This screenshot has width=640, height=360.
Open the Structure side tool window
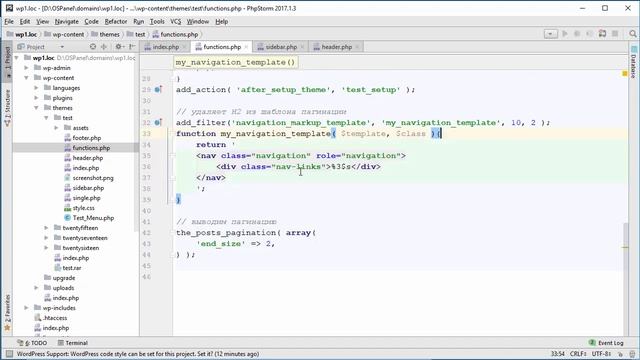7,107
